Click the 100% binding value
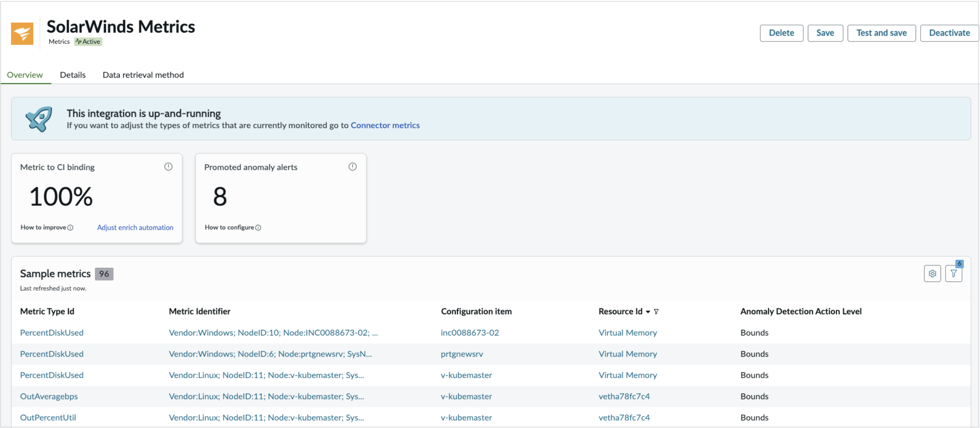Image resolution: width=980 pixels, height=428 pixels. point(61,197)
